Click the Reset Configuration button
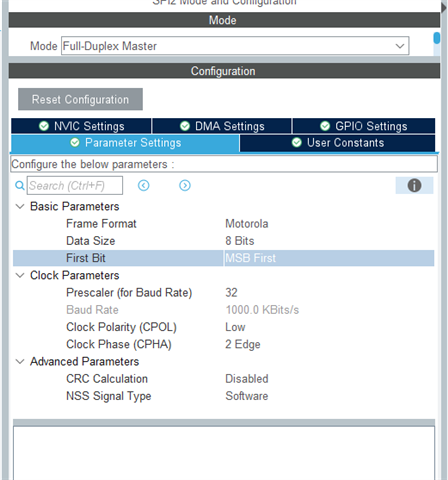 click(80, 99)
